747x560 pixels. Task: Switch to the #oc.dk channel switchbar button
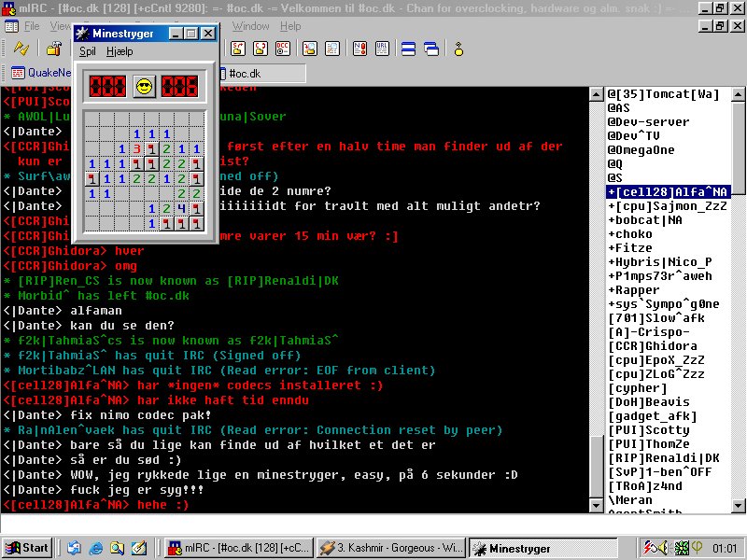(262, 74)
